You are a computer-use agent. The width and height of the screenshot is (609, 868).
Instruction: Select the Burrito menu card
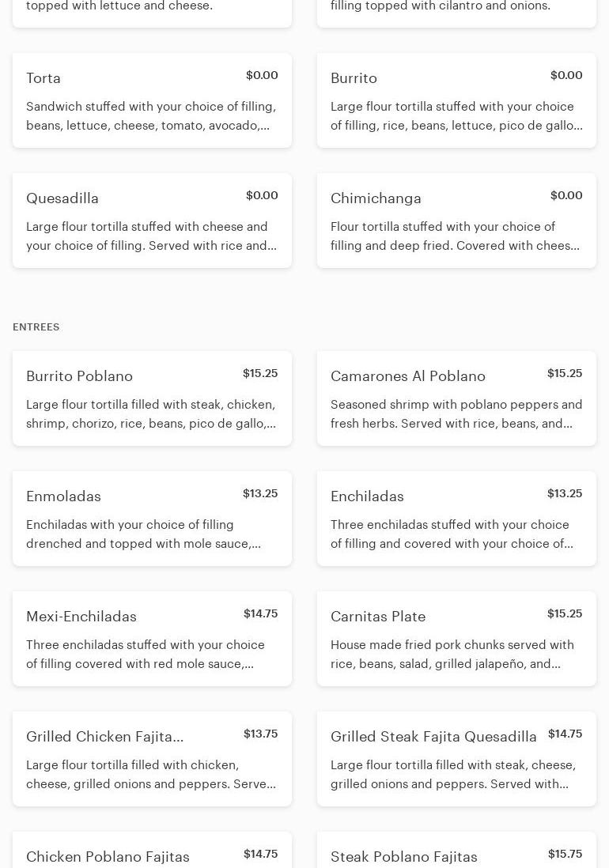pos(456,100)
